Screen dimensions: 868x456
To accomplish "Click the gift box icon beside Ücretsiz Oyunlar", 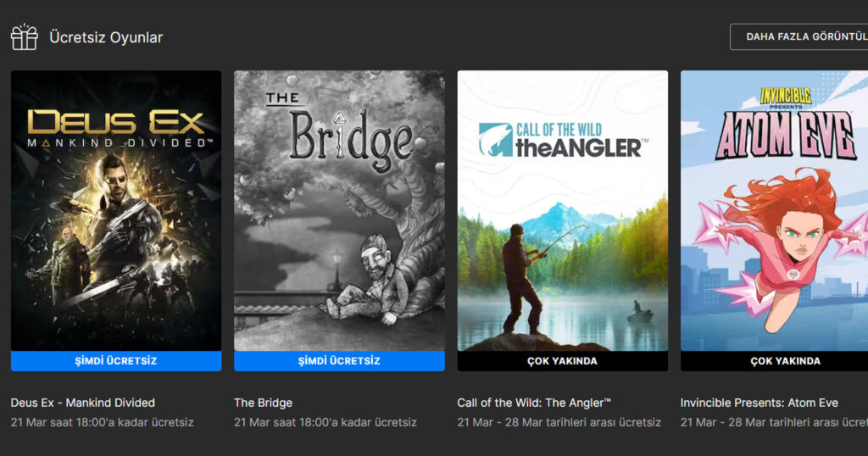I will coord(25,37).
